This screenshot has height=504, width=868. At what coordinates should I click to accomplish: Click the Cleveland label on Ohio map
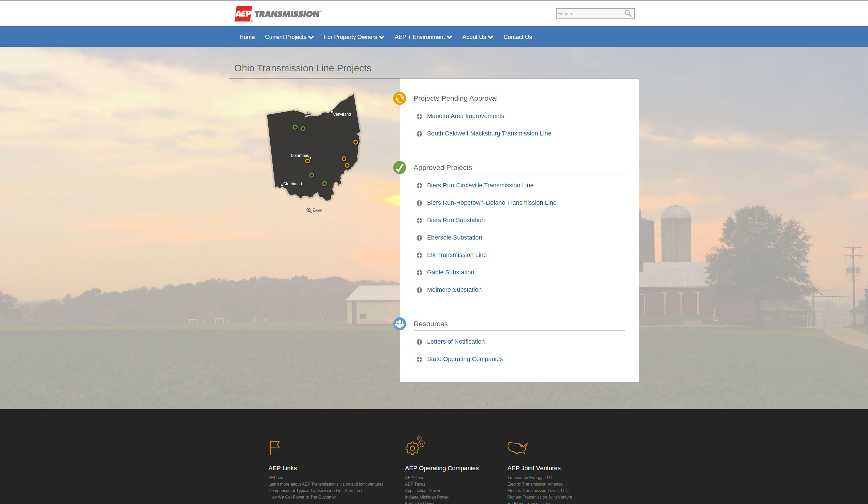click(x=342, y=114)
